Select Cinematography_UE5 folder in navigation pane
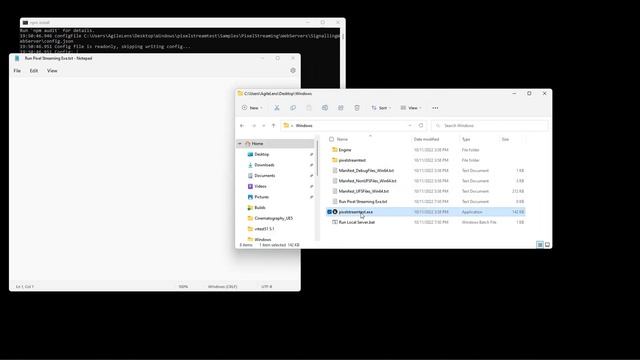 tap(273, 218)
